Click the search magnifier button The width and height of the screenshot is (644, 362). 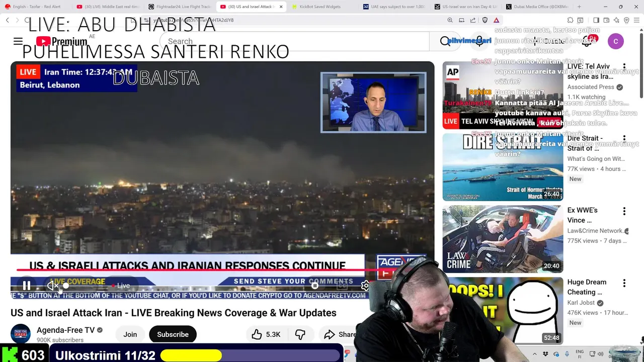[x=445, y=41]
